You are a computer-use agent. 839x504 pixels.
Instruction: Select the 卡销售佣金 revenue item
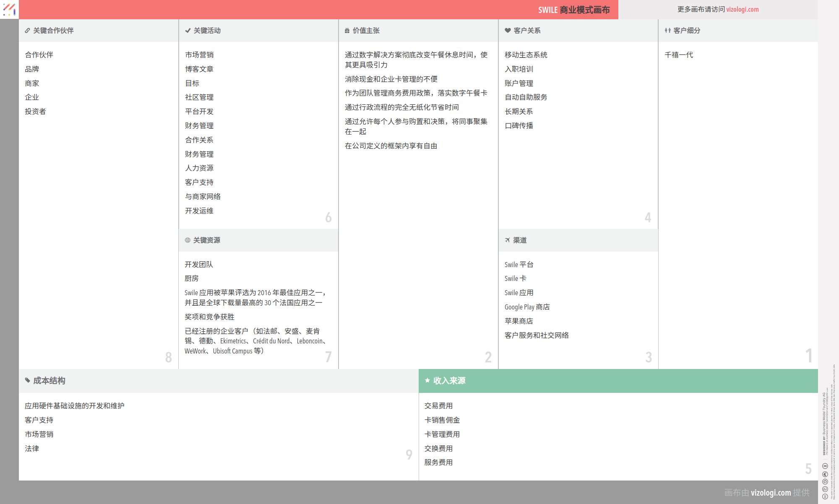pos(442,420)
